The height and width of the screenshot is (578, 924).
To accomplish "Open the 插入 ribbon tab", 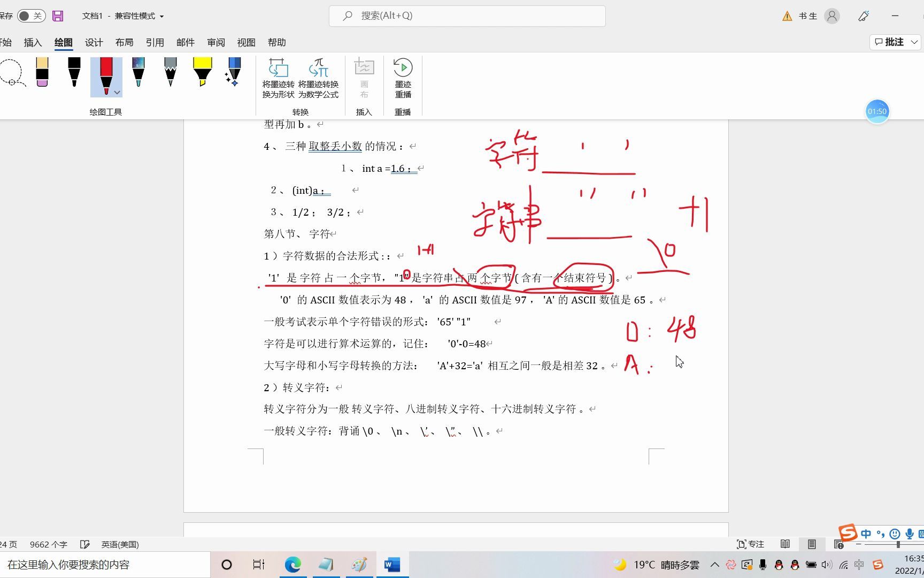I will (33, 42).
